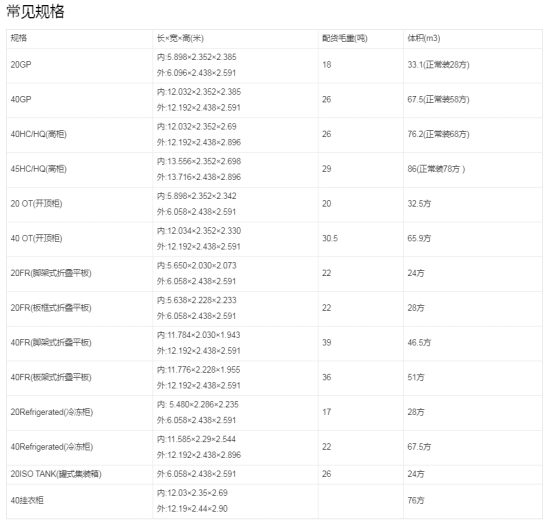Click the 40 OT(开顶柜) cell
This screenshot has width=554, height=529.
(x=36, y=238)
